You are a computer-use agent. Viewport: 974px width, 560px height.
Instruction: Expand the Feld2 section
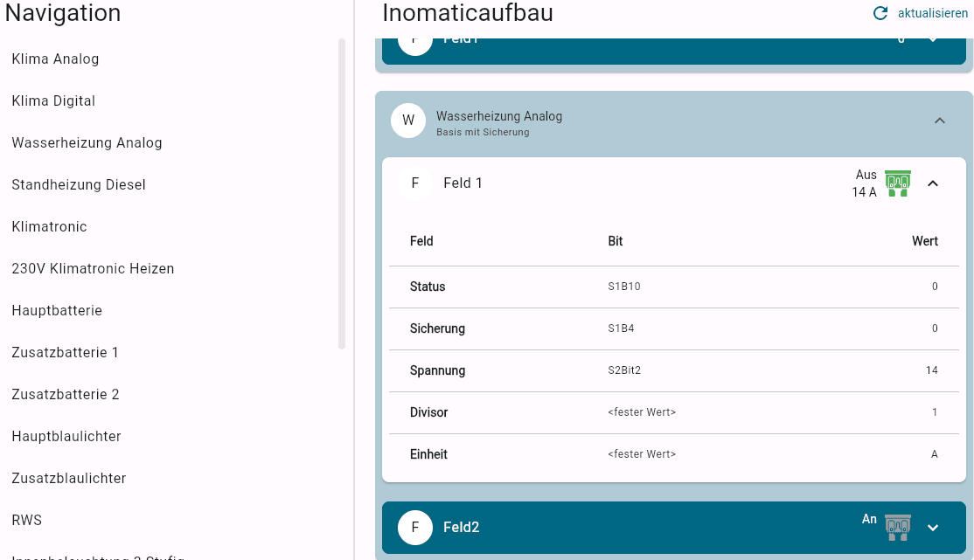point(933,528)
